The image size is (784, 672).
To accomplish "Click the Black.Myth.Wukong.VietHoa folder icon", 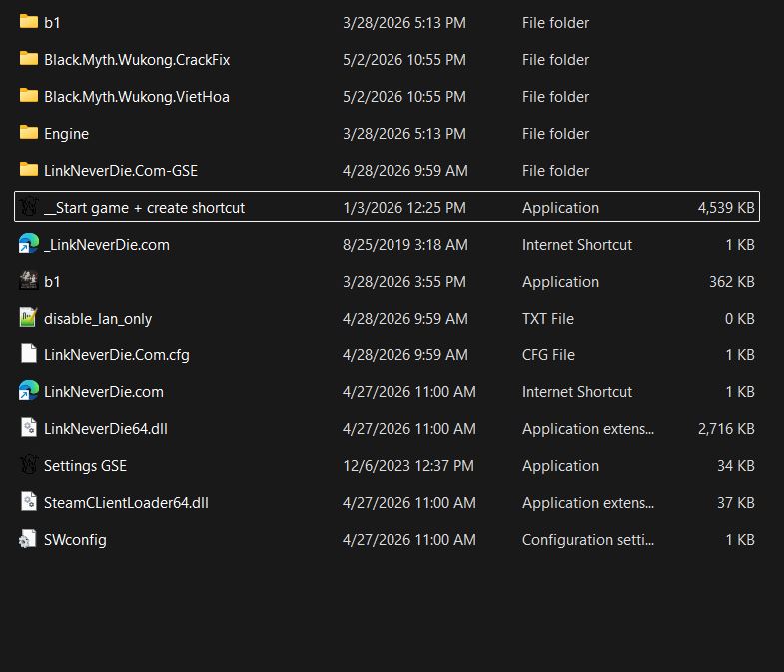I will (x=29, y=96).
